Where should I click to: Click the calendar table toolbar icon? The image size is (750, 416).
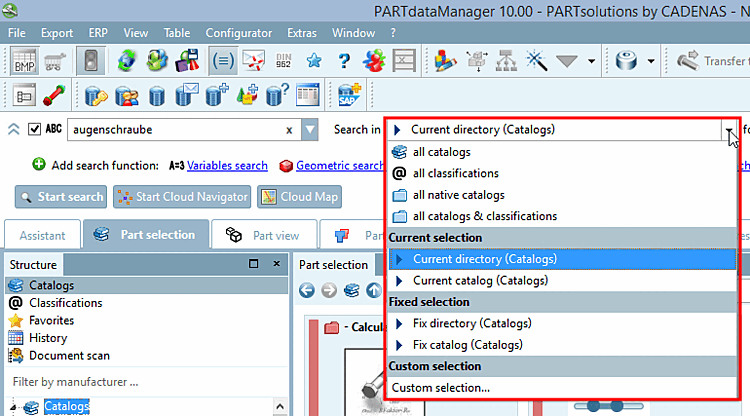308,94
